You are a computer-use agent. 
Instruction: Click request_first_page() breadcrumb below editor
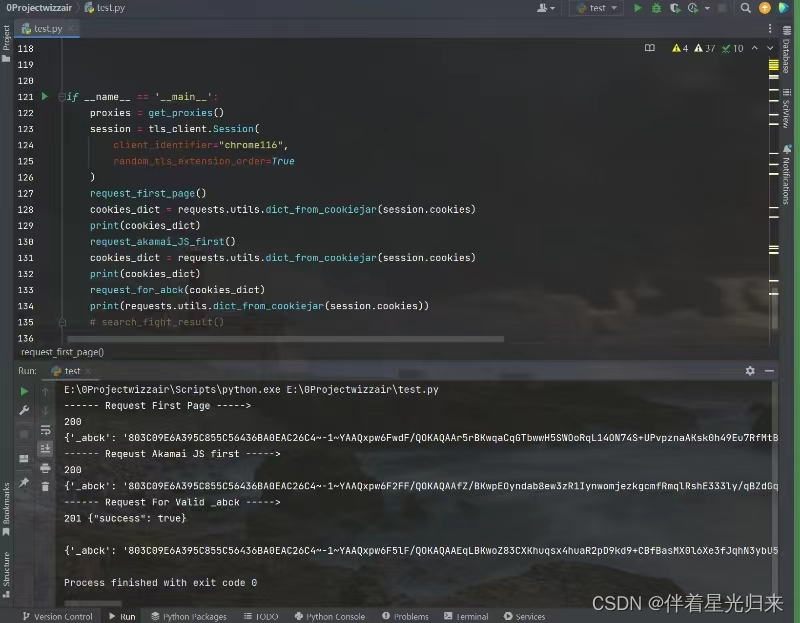tap(62, 352)
